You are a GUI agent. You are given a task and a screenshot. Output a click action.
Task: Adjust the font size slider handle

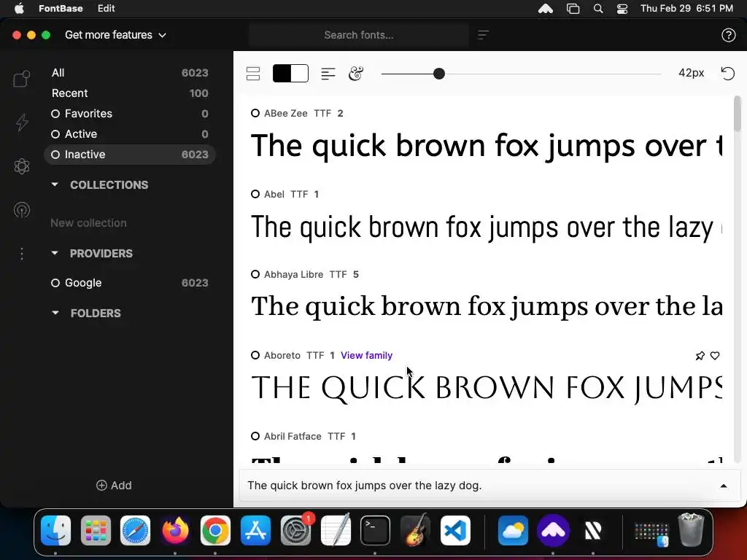(x=439, y=74)
